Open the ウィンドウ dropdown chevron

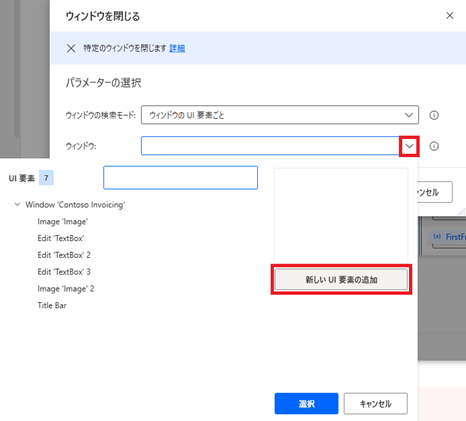coord(409,146)
